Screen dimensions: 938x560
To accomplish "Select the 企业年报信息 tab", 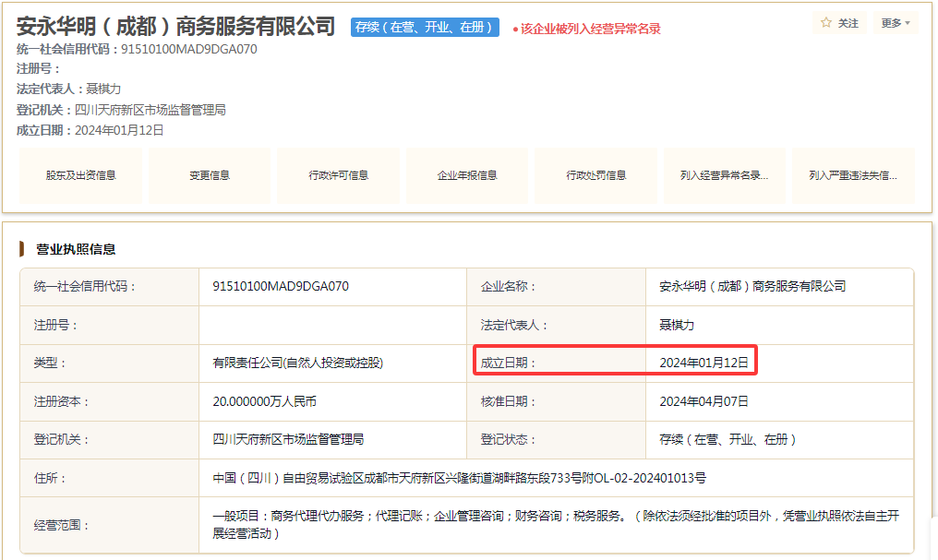I will point(467,175).
